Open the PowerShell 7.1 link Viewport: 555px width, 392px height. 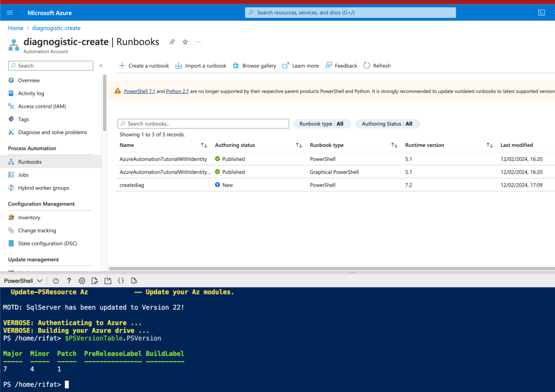(x=139, y=91)
